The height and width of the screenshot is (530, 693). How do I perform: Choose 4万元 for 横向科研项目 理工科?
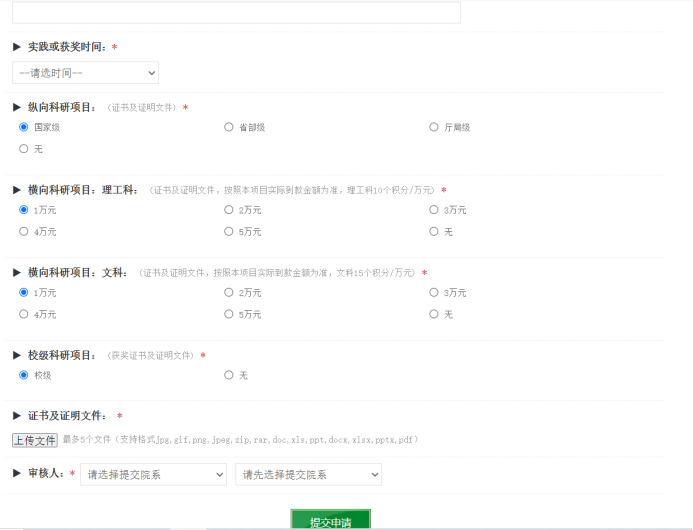[24, 232]
